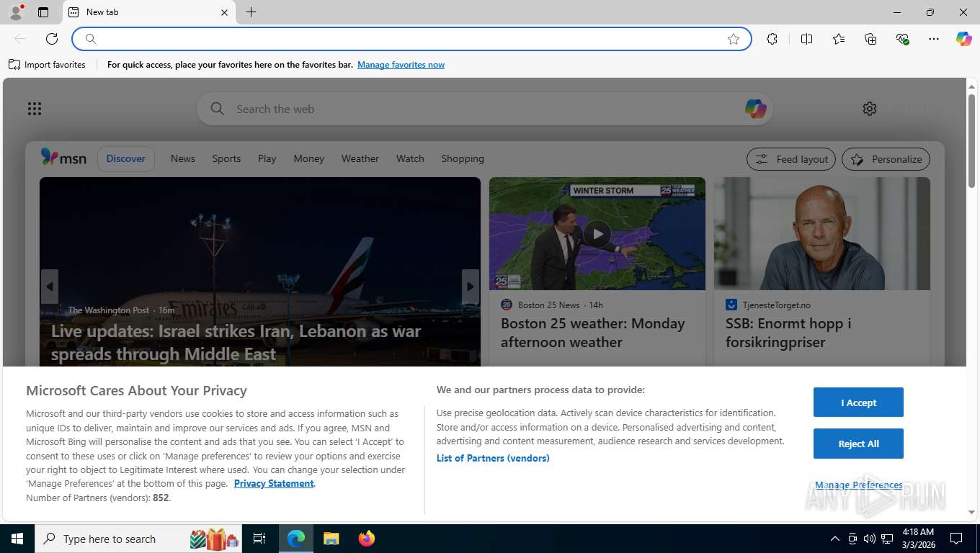Launch Firefox from taskbar
This screenshot has height=553, width=980.
click(367, 539)
